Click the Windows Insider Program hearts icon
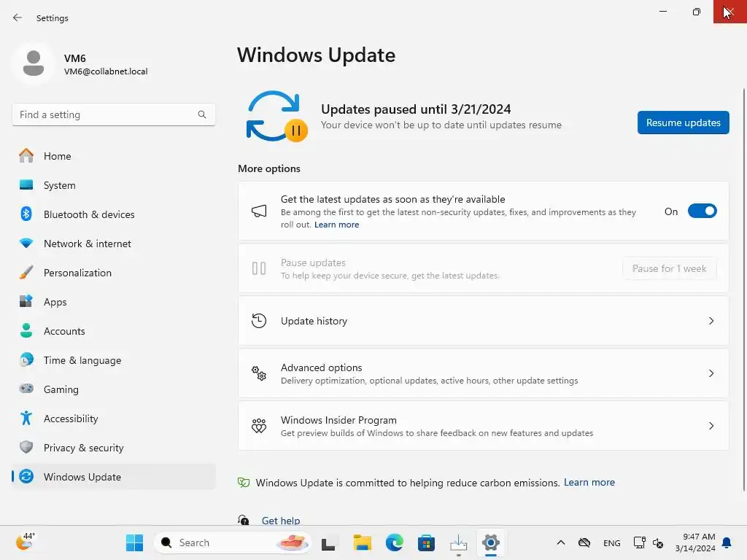This screenshot has height=560, width=747. tap(259, 426)
